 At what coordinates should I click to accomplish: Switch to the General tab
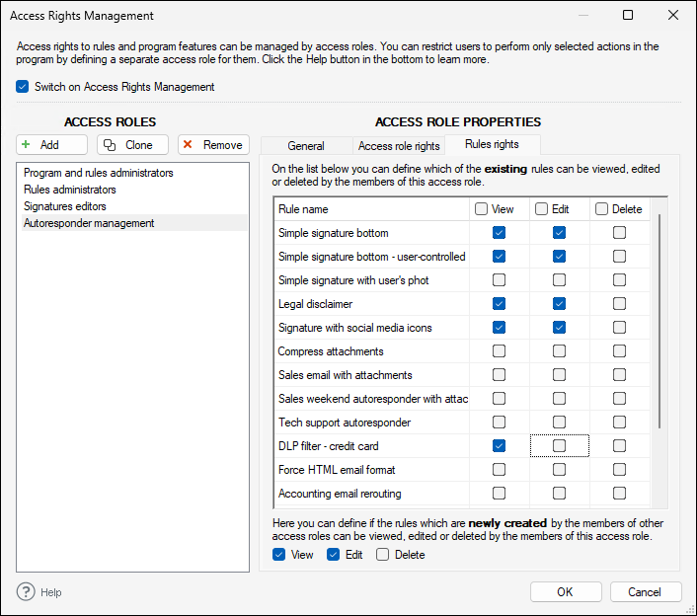[306, 146]
